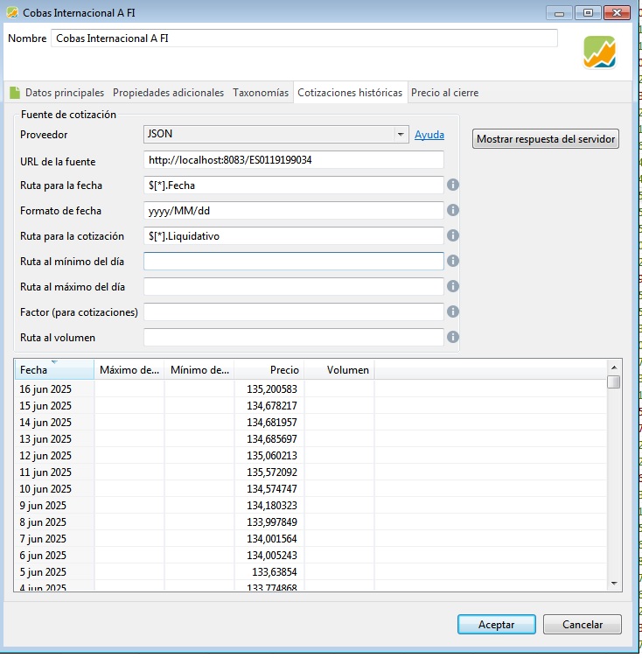The image size is (642, 672).
Task: Focus the Ruta al máximo del día field
Action: [x=293, y=286]
